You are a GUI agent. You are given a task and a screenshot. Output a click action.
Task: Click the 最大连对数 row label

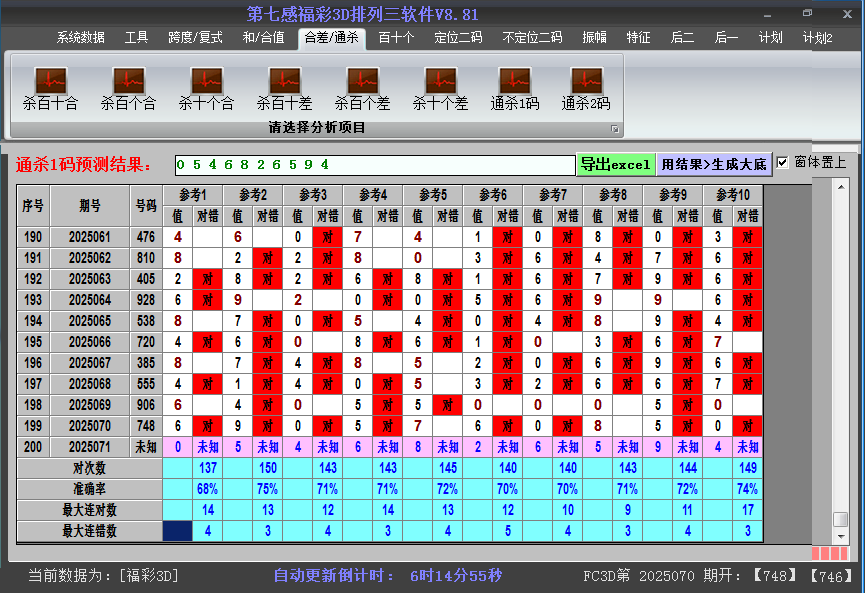pyautogui.click(x=89, y=510)
